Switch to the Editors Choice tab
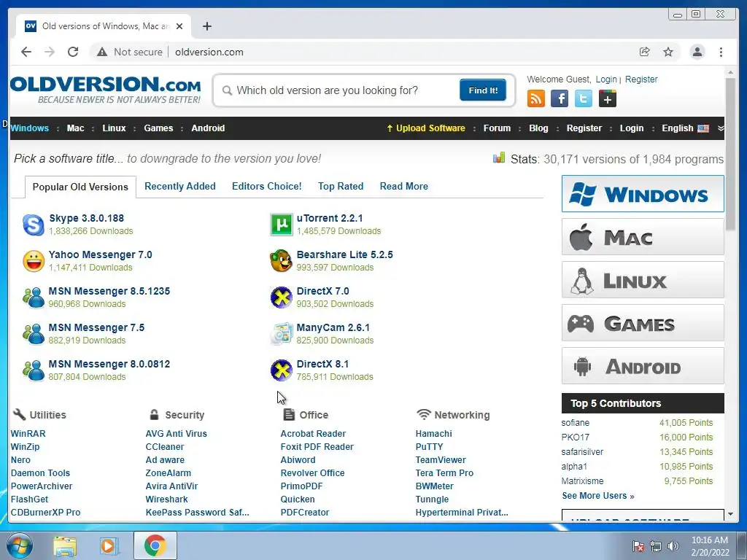Screen dimensions: 747x560 click(x=267, y=186)
